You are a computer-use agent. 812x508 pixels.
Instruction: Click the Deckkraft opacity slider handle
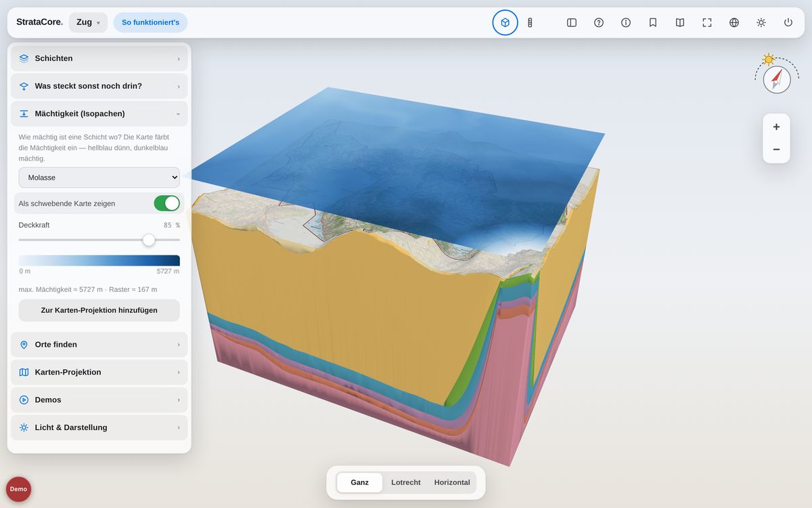[149, 240]
